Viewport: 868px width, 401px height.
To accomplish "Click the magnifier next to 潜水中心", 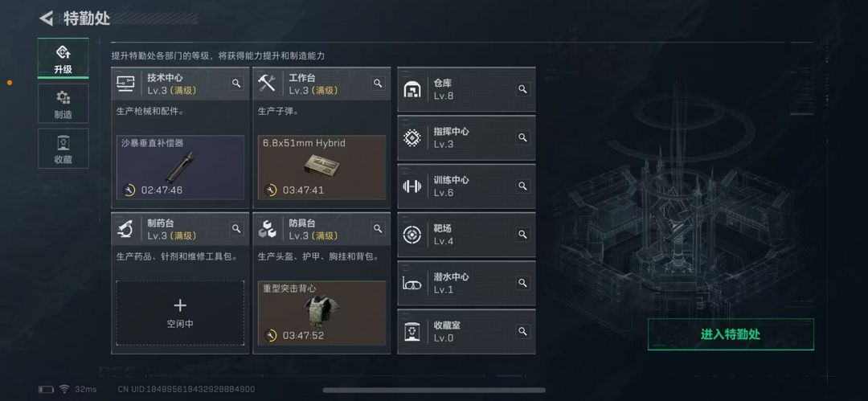I will pyautogui.click(x=522, y=283).
